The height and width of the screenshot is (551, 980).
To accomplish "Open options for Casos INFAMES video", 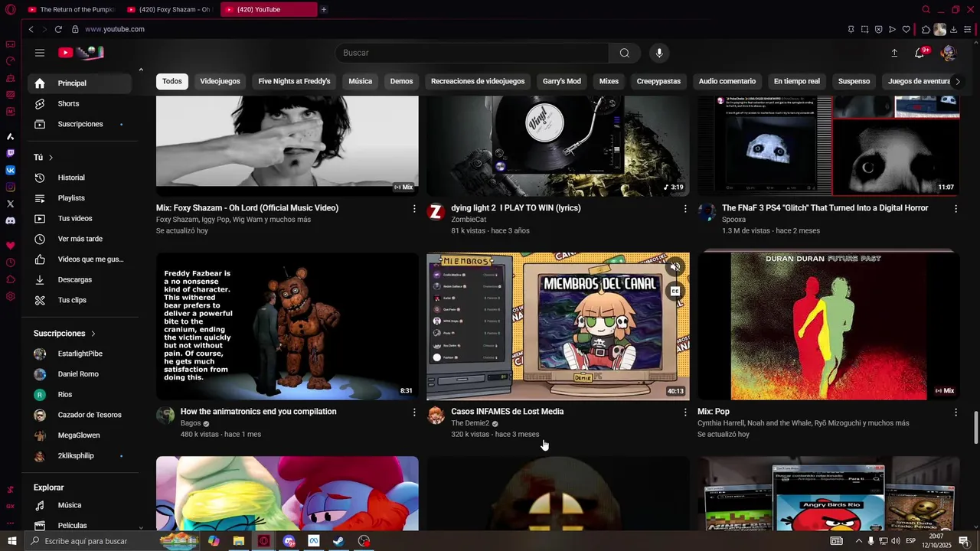I will (685, 412).
